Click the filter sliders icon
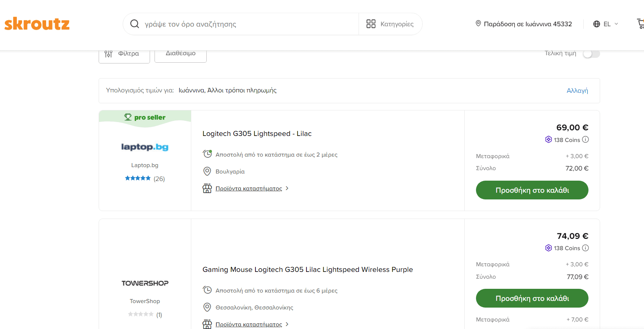The image size is (644, 329). click(108, 54)
